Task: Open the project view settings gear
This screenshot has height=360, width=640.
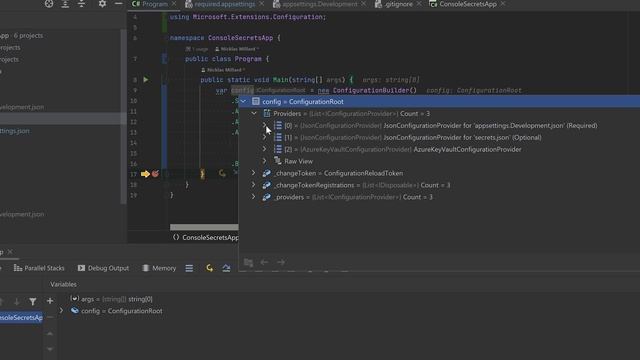Action: click(102, 4)
